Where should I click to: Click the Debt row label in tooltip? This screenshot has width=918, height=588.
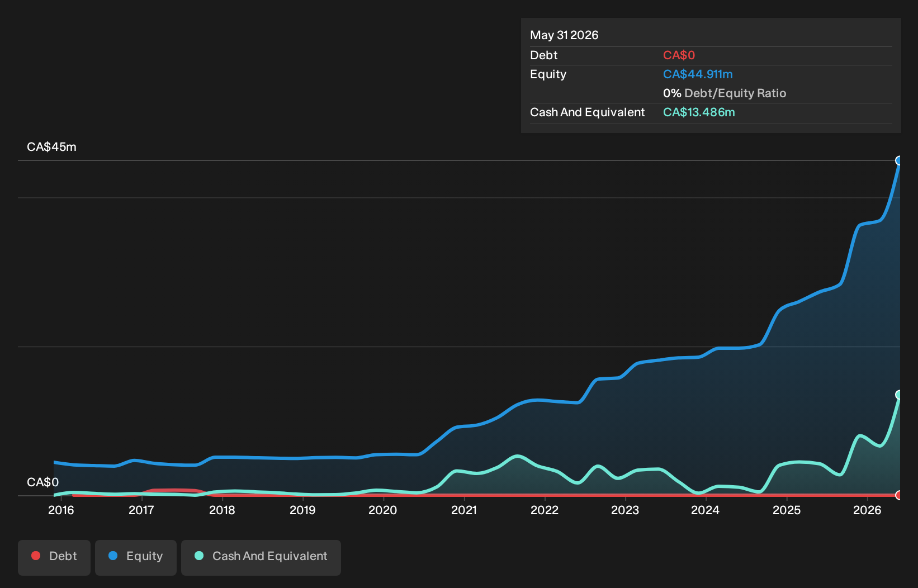[x=544, y=55]
